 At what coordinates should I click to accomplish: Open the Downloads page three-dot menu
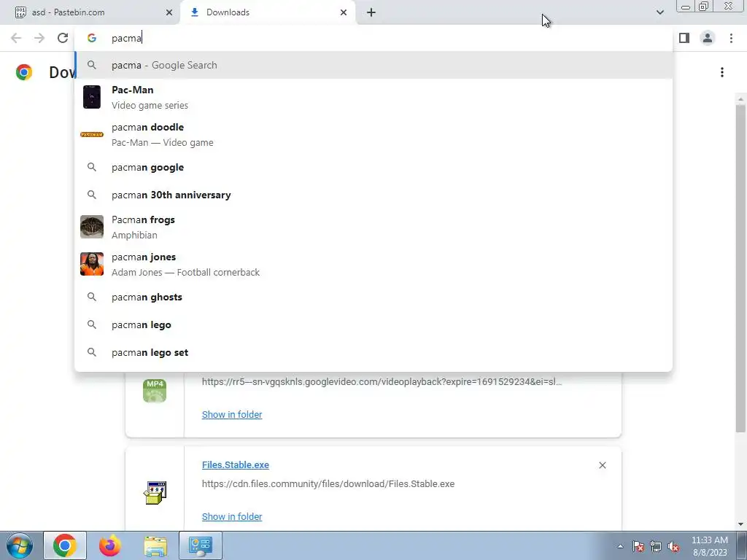click(722, 72)
